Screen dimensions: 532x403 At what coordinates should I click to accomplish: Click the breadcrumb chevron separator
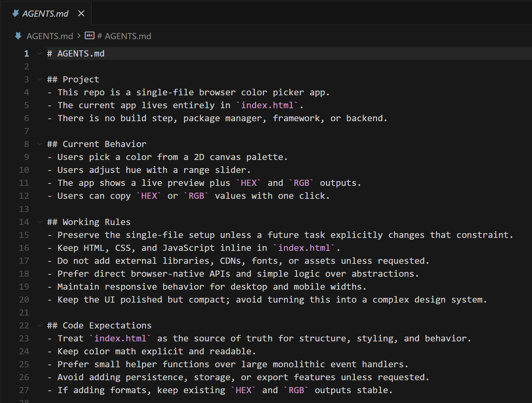79,36
